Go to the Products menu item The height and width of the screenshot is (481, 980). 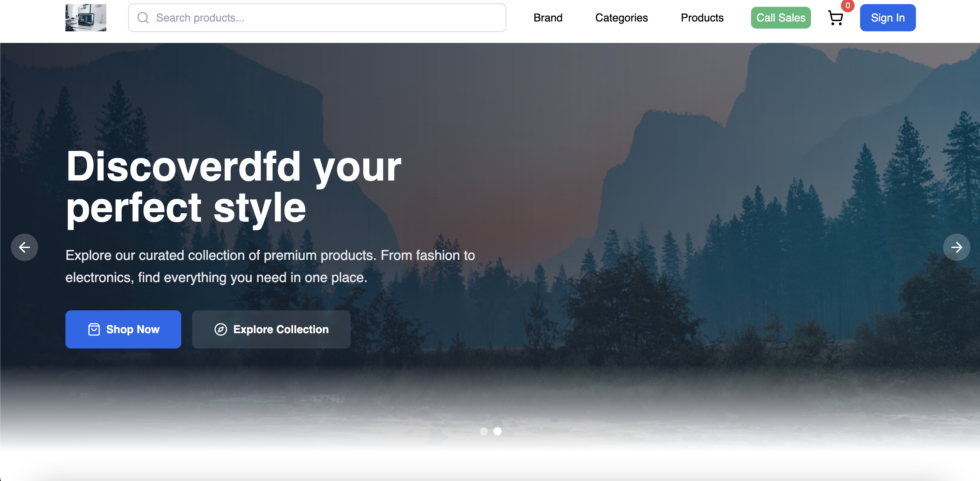pos(702,17)
